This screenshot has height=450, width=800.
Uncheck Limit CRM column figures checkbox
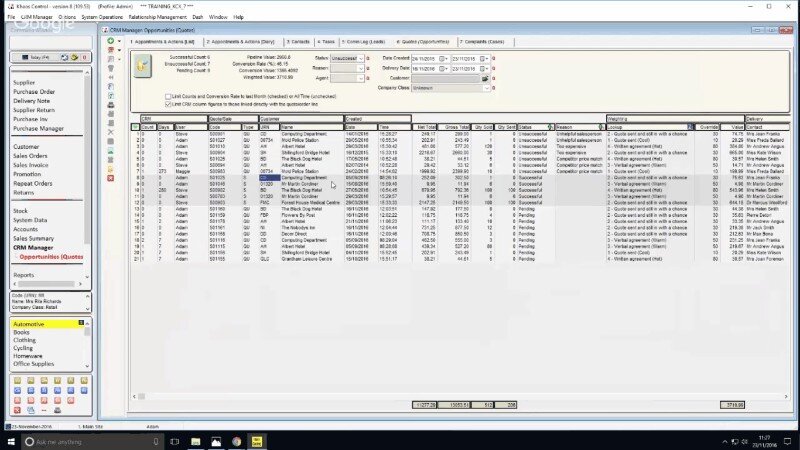click(x=168, y=102)
